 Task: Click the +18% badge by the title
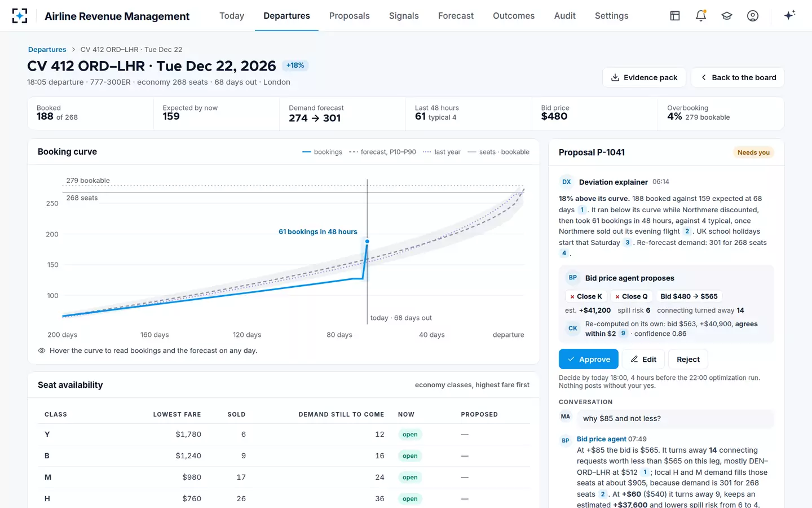[x=295, y=65]
